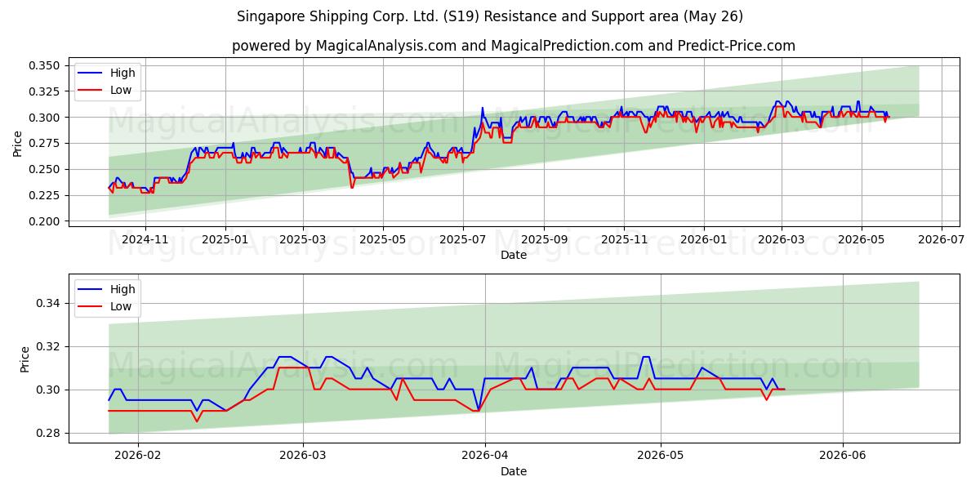Click the 0.325 price tick label
The width and height of the screenshot is (980, 490).
coord(45,91)
